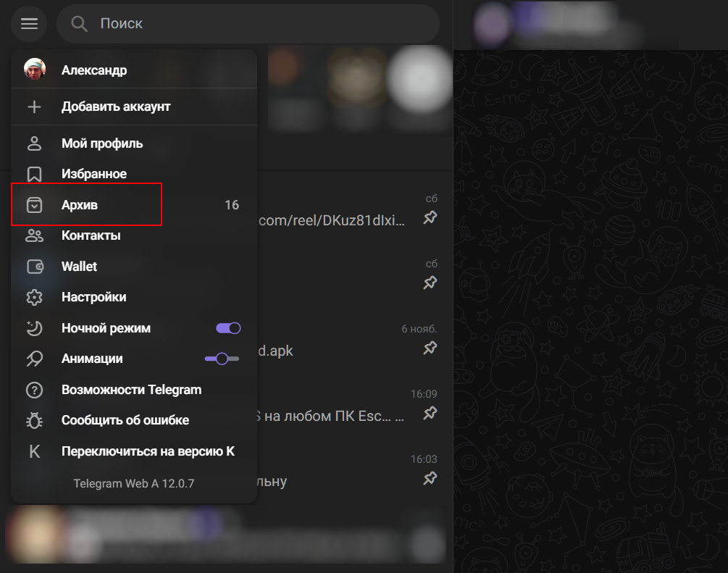
Task: Click the Добавить аккаунт label
Action: (116, 106)
